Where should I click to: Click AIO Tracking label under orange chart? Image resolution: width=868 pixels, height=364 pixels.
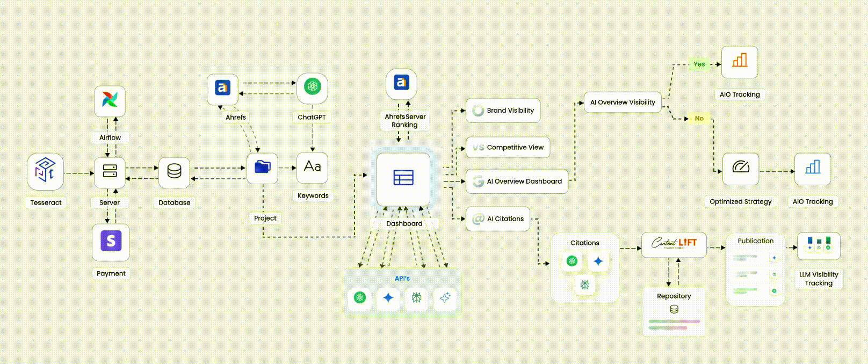pos(740,94)
